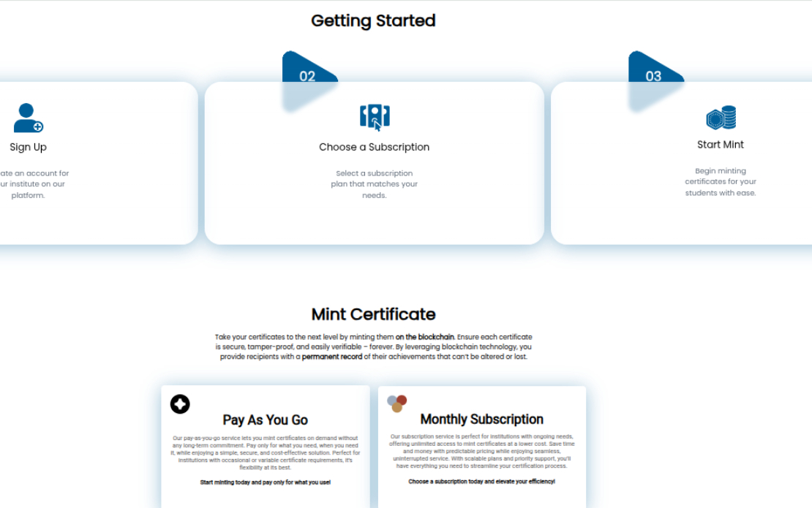This screenshot has width=812, height=508.
Task: Click "Begin minting certificates" description text
Action: 721,181
